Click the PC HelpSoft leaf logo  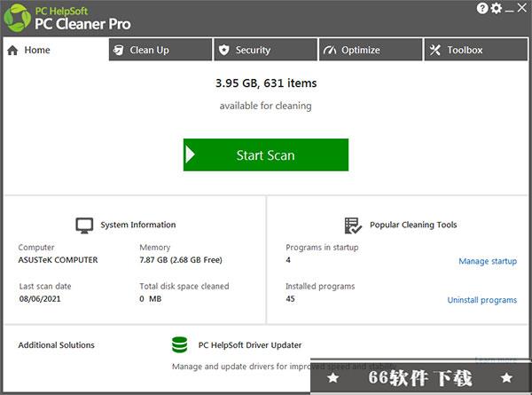(x=17, y=18)
